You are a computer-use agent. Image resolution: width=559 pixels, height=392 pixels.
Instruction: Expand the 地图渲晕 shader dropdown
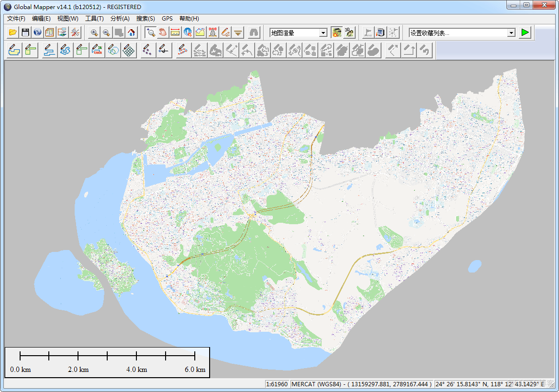click(x=323, y=33)
